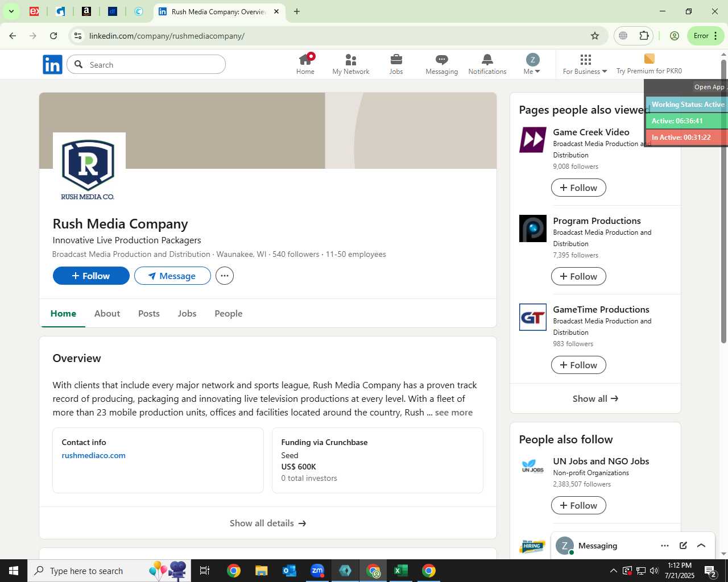The image size is (728, 582).
Task: Focus the LinkedIn Search field
Action: coord(146,65)
